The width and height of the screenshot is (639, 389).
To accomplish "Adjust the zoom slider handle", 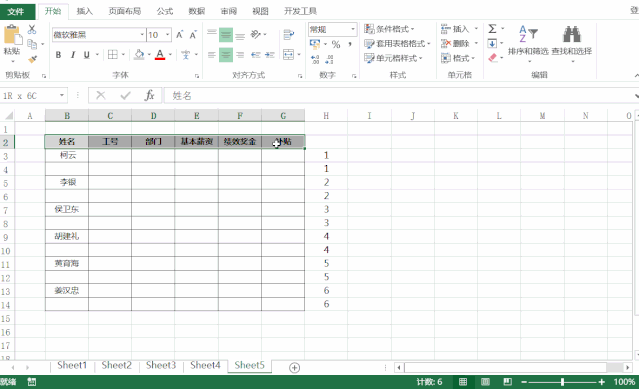I will tap(562, 382).
